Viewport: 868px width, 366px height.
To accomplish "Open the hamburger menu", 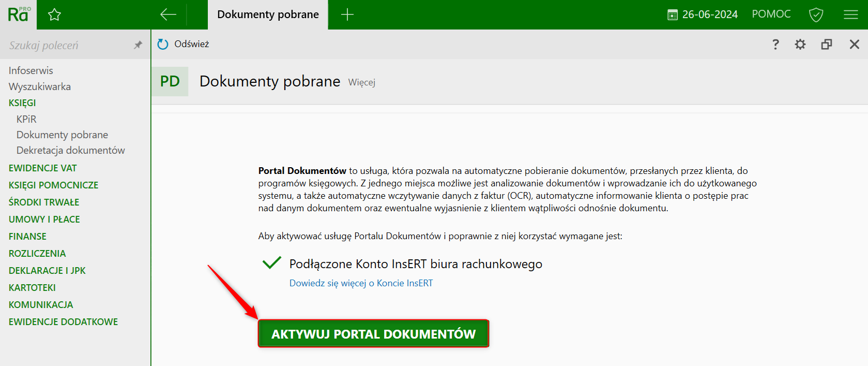I will pos(850,14).
